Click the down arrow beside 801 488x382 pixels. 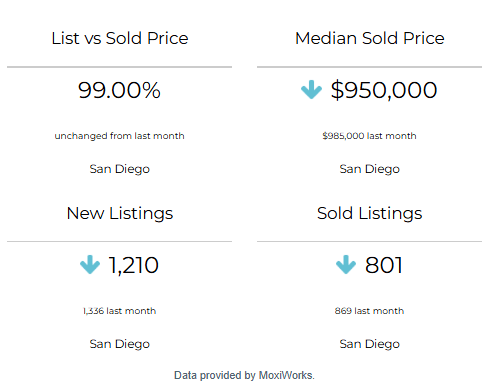click(x=346, y=265)
